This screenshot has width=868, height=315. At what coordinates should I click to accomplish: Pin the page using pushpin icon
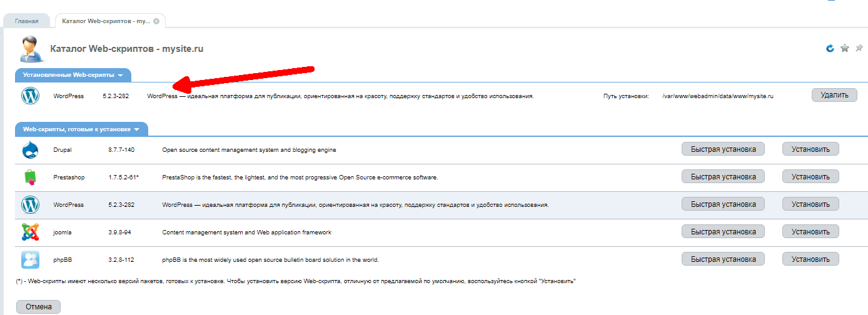pyautogui.click(x=859, y=48)
